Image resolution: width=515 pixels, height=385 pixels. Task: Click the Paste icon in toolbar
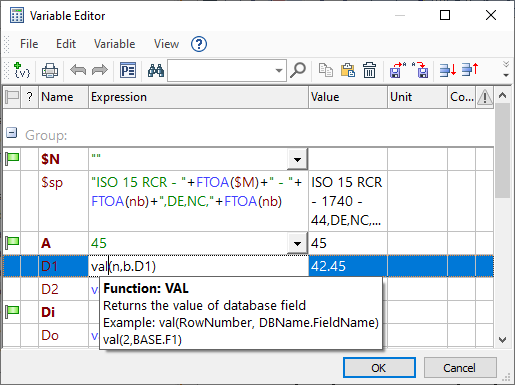[x=347, y=70]
